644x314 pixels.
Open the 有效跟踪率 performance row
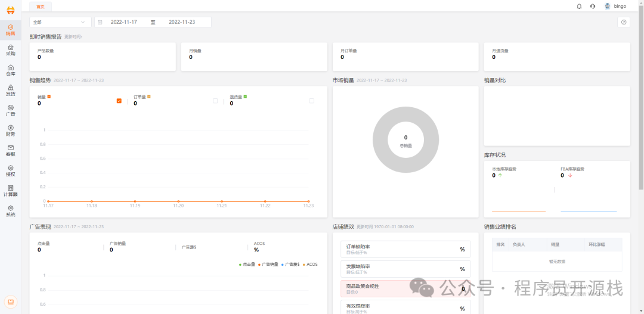click(x=405, y=307)
